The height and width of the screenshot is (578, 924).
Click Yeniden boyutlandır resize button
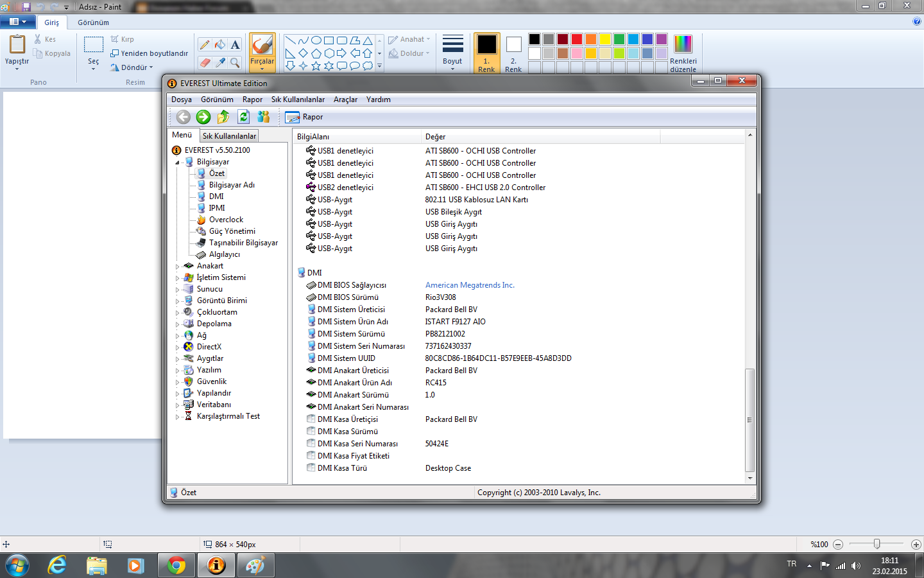pyautogui.click(x=149, y=53)
